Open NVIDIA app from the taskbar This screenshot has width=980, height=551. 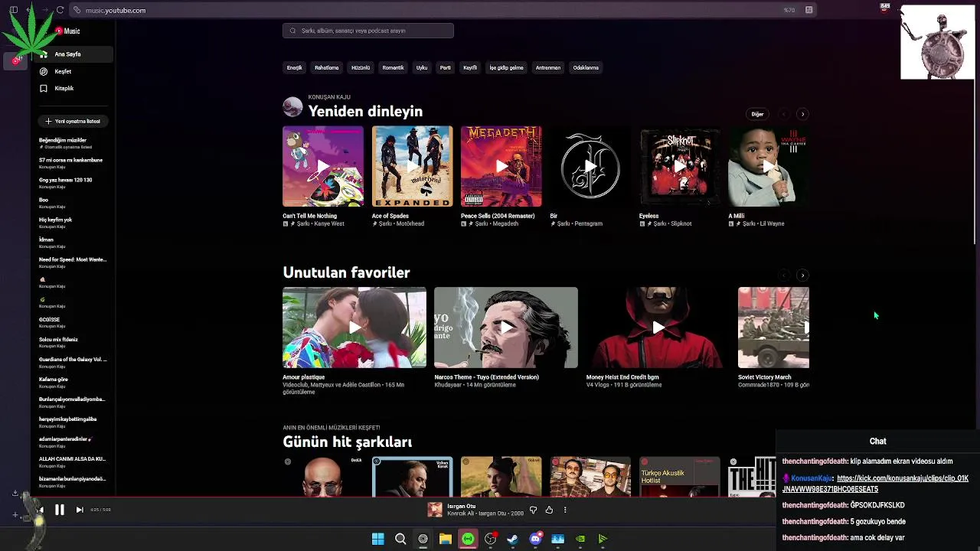(x=580, y=539)
